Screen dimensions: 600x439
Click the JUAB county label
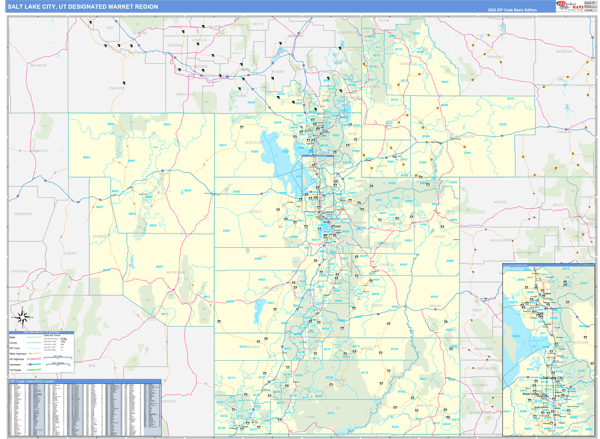coord(262,257)
